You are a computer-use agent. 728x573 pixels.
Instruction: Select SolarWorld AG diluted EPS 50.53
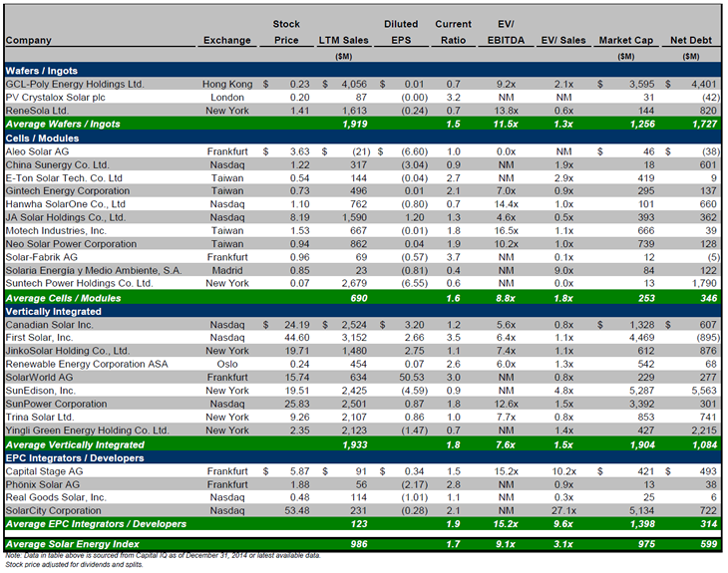(x=411, y=378)
